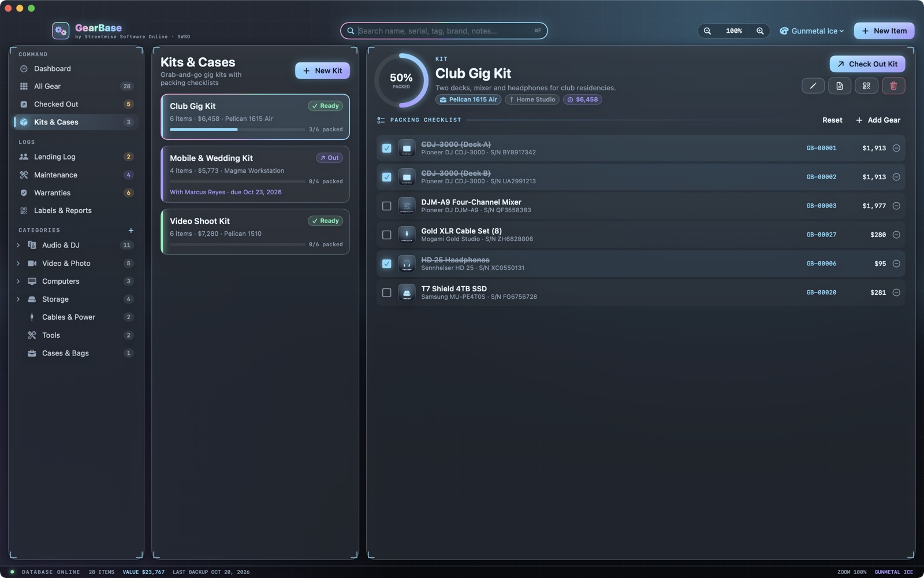Screen dimensions: 924x578
Task: Uncheck CDJ-3000 (Deck A) packed checkbox
Action: tap(386, 148)
